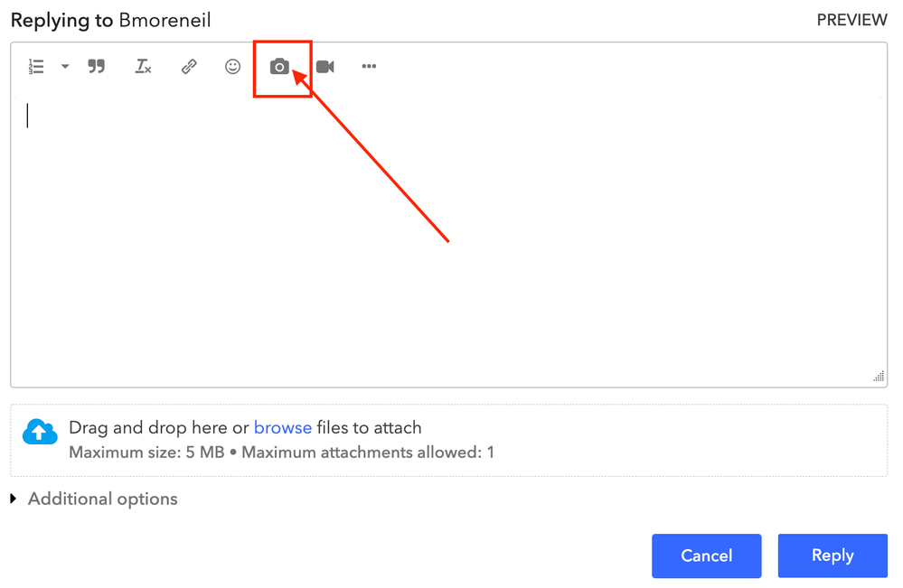
Task: Open the browse link to attach files
Action: pos(283,428)
